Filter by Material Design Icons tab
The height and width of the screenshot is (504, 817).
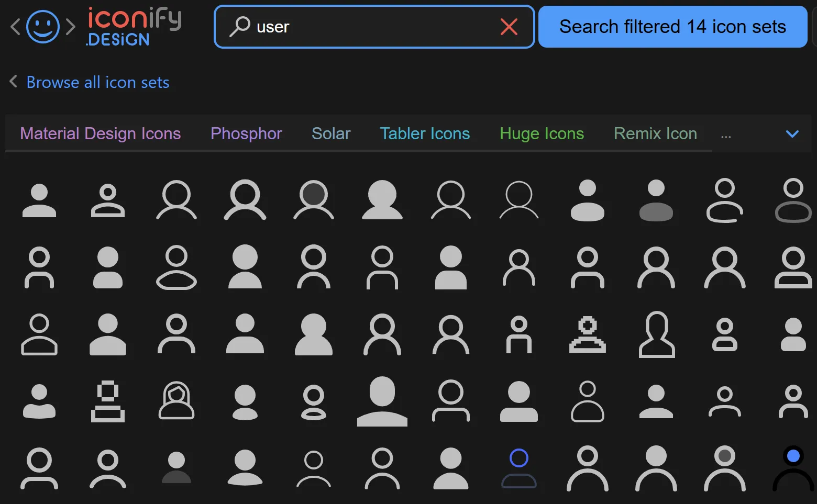click(101, 134)
